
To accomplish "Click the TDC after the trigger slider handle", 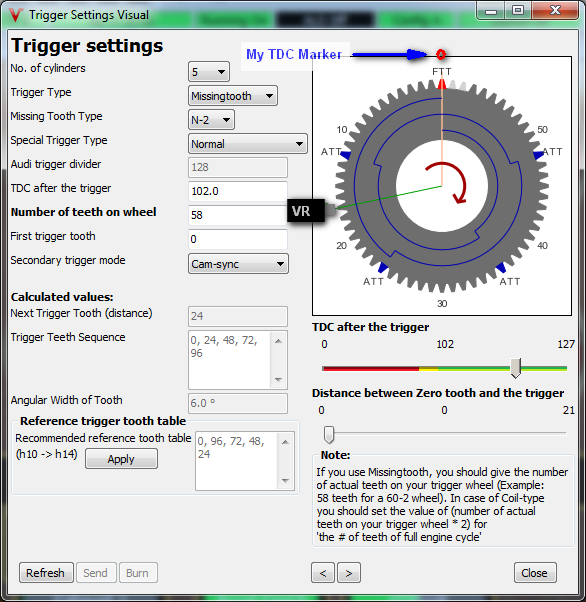I will tap(515, 368).
